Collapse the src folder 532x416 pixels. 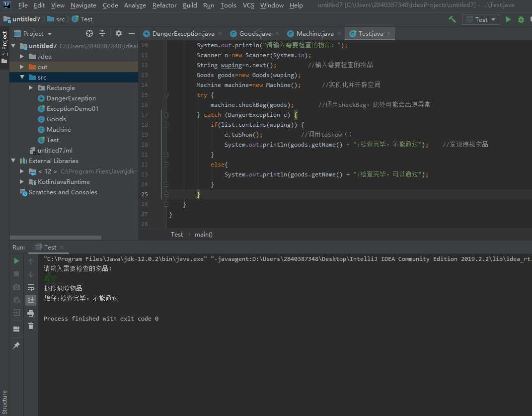(22, 77)
